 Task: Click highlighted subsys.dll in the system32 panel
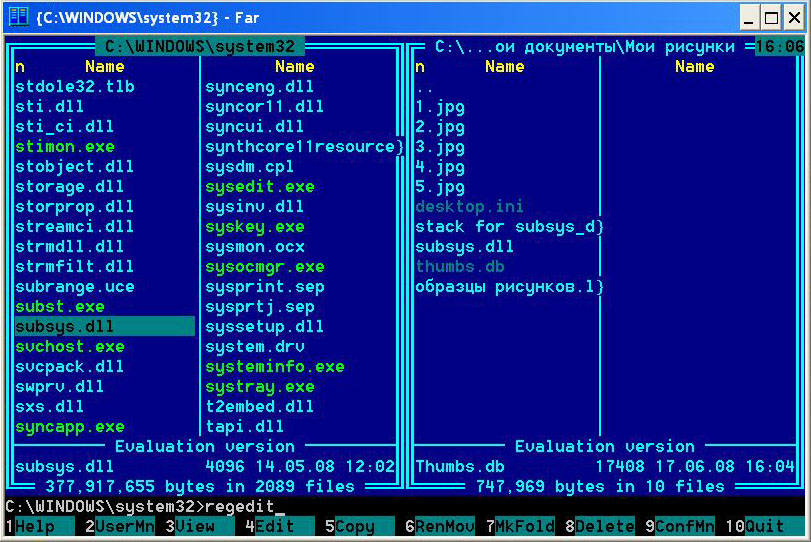(x=105, y=326)
